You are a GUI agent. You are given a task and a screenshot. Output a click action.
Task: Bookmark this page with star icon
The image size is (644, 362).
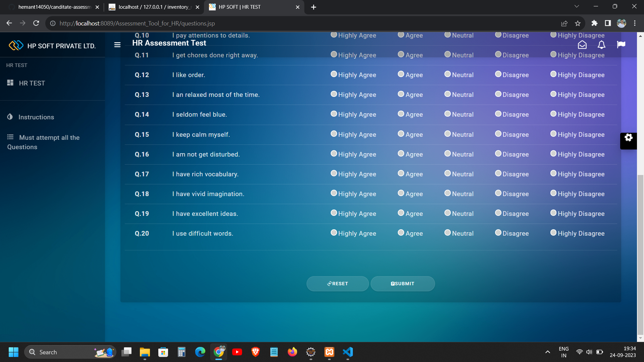pyautogui.click(x=578, y=23)
